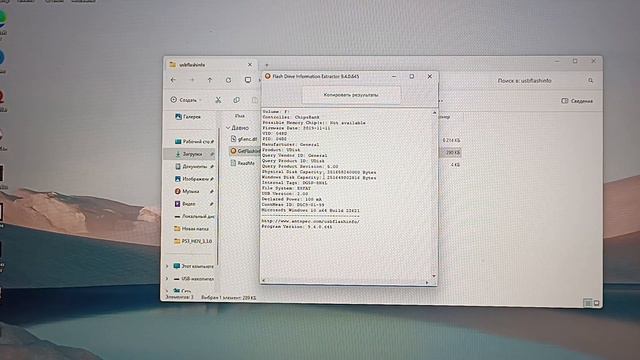The width and height of the screenshot is (640, 360).
Task: Select "Загрузки" in the sidebar
Action: [x=191, y=154]
